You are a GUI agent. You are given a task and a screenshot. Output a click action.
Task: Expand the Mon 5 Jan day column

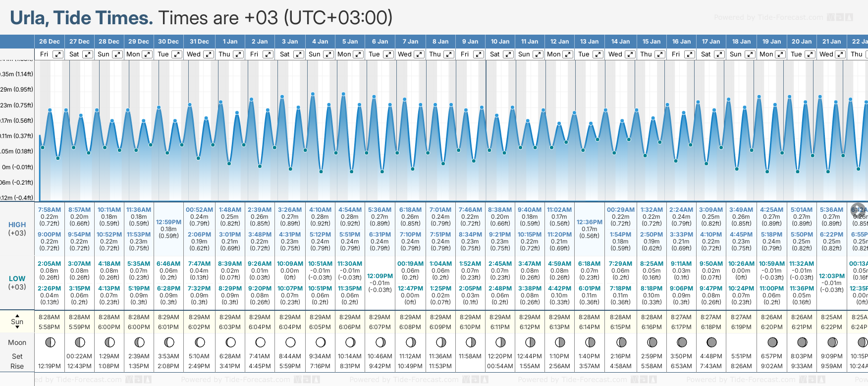pyautogui.click(x=358, y=54)
